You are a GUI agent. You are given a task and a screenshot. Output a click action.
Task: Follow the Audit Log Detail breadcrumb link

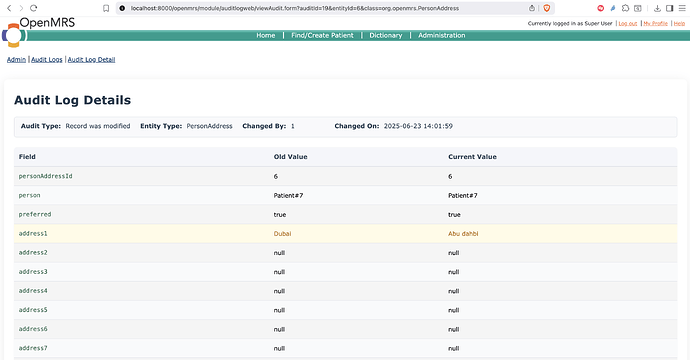91,59
